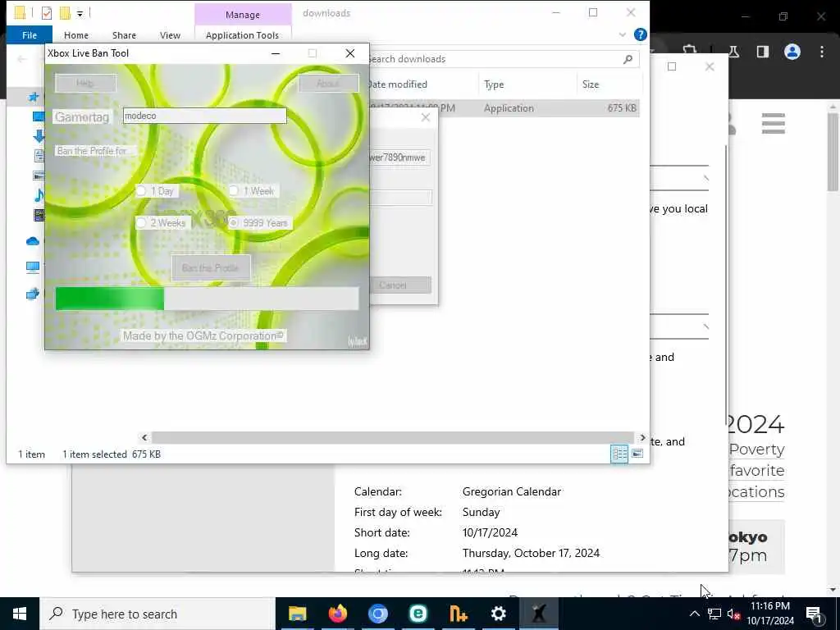Select the 2 Weeks ban radio button

click(141, 223)
